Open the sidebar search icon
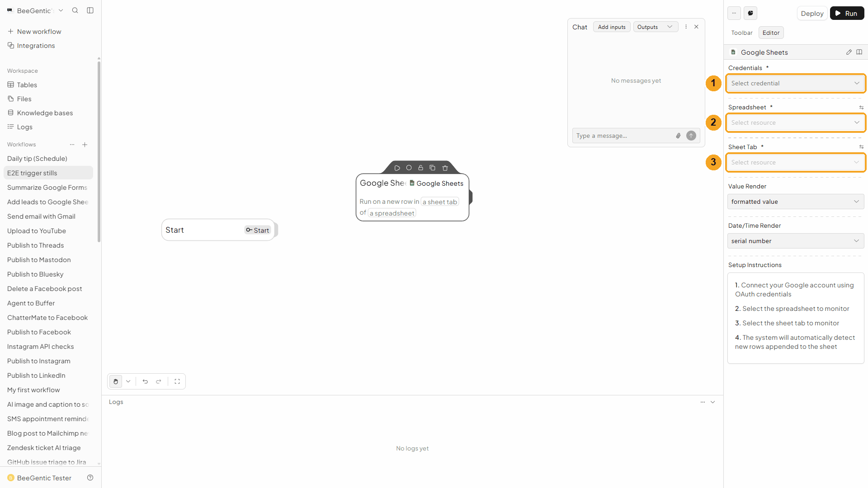Screen dimensions: 868x488 click(x=75, y=10)
